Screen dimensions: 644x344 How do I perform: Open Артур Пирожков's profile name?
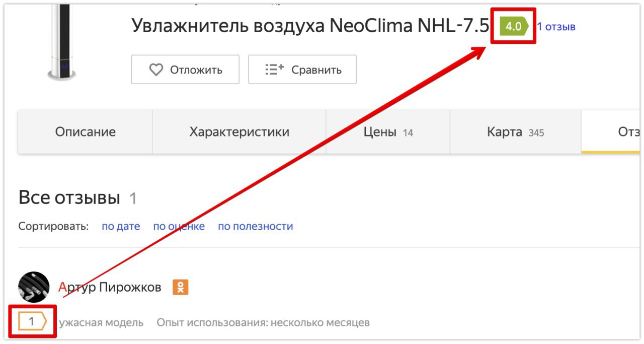(x=110, y=287)
